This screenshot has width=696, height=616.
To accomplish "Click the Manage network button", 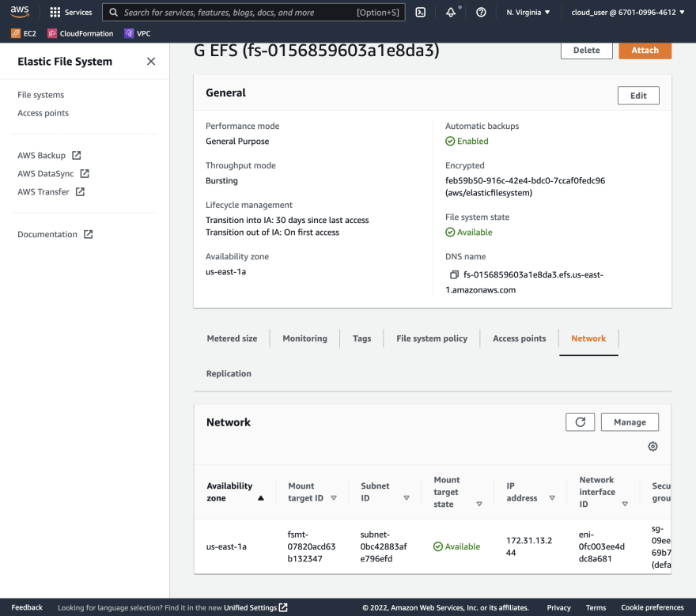I will click(x=630, y=421).
